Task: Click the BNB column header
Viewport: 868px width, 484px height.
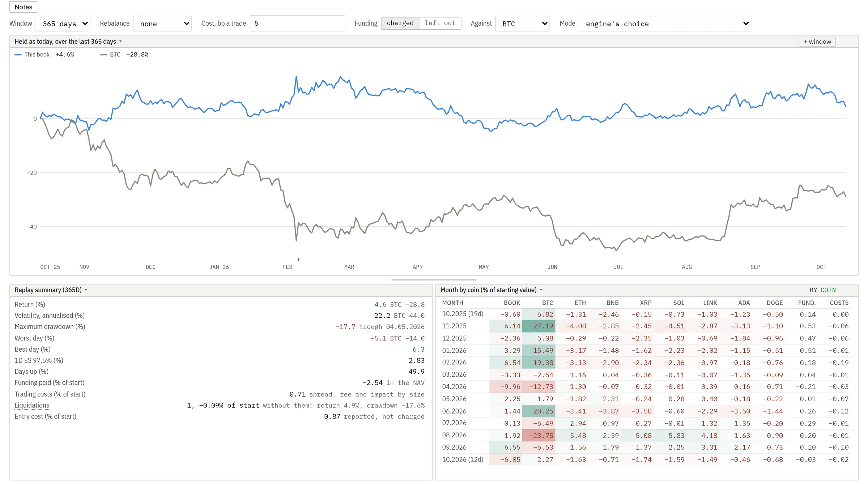Action: tap(613, 303)
